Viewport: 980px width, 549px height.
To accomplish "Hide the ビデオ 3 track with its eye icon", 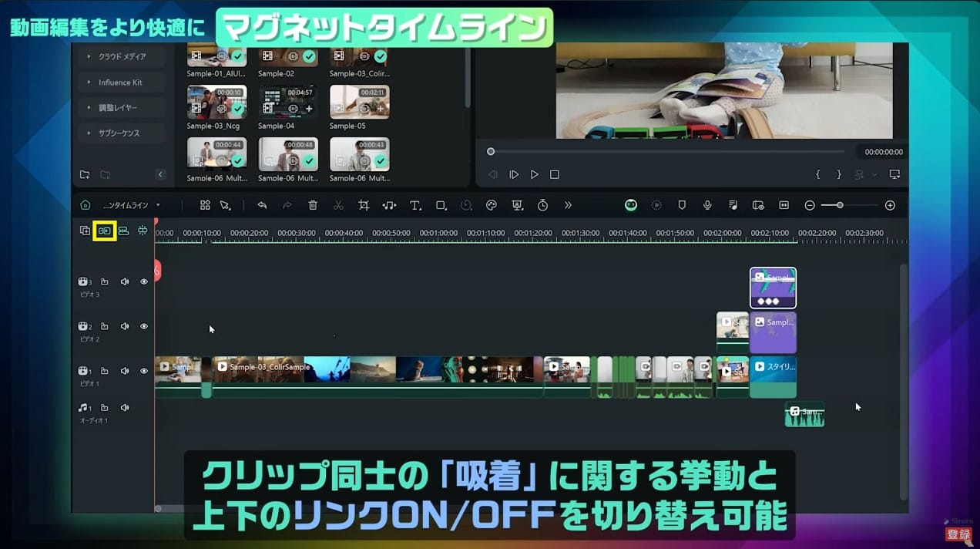I will (x=143, y=281).
